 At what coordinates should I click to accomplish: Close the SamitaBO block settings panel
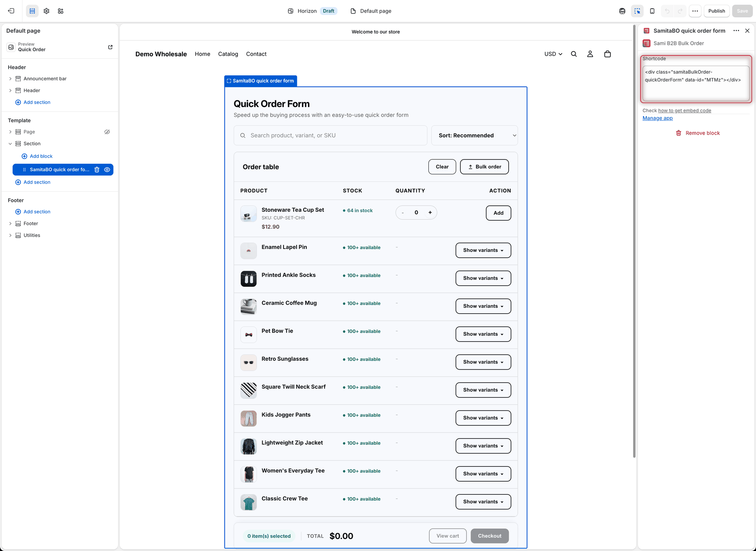coord(747,31)
